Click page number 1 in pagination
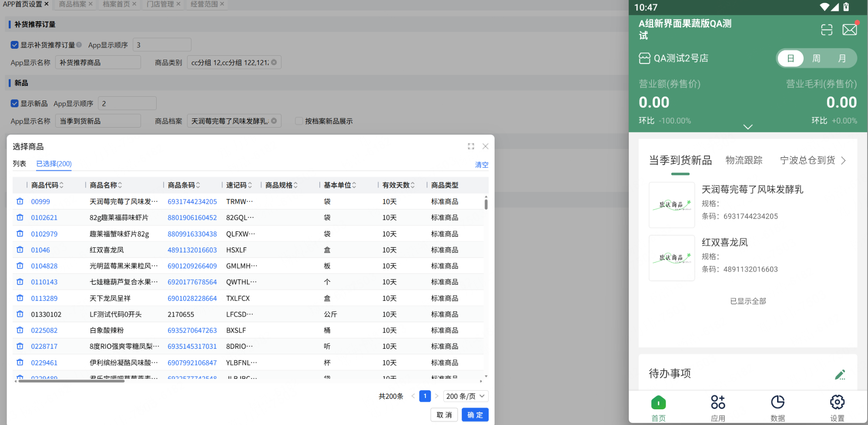 (425, 396)
